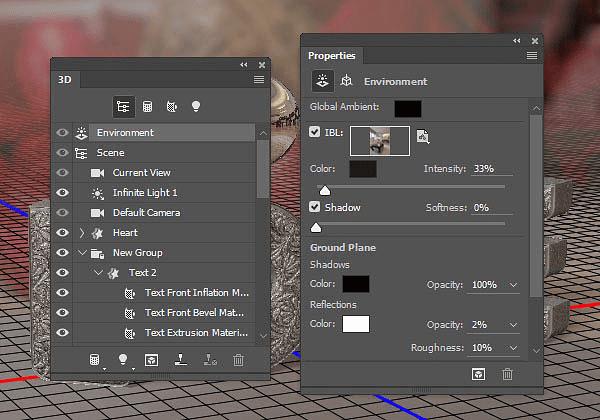This screenshot has height=420, width=600.
Task: Switch to the Coordinates properties icon
Action: point(346,81)
